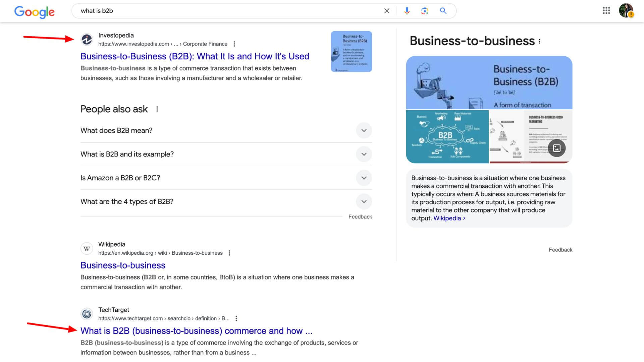Follow the Wikipedia link in knowledge panel
The image size is (644, 362).
coord(449,218)
